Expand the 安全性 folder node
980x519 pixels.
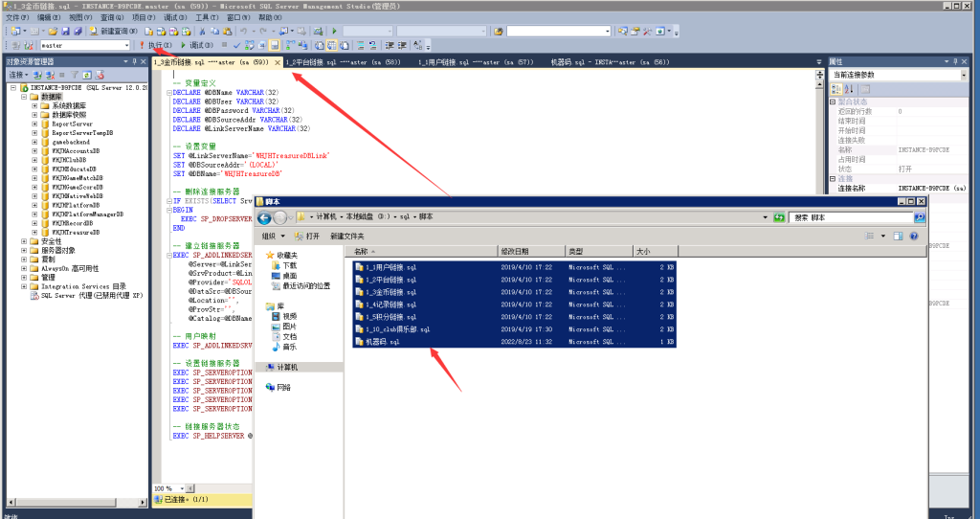pyautogui.click(x=23, y=241)
